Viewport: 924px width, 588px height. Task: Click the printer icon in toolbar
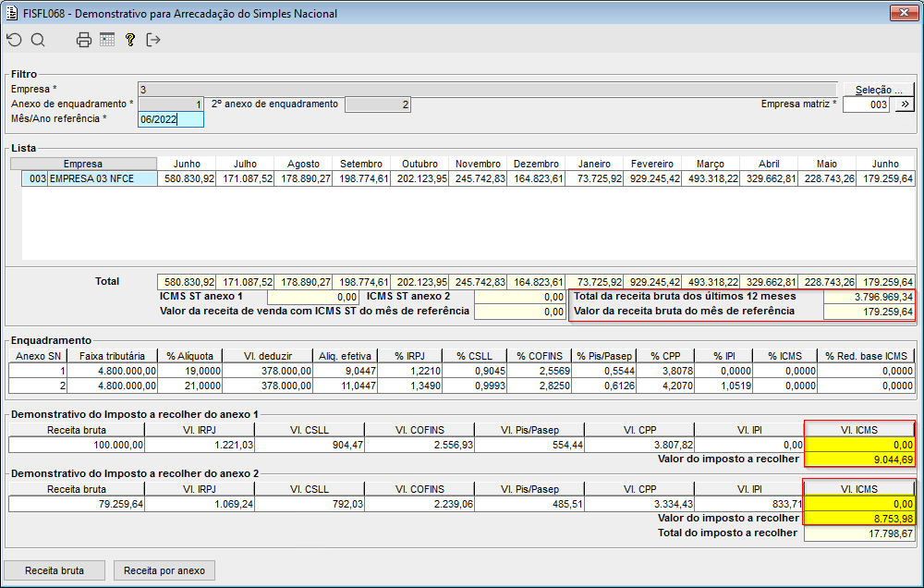[x=84, y=40]
